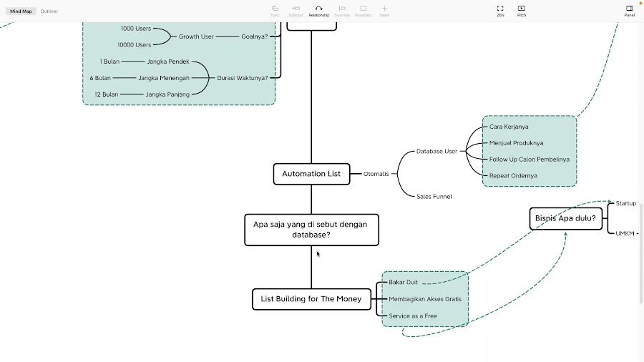Select the Growth User node
This screenshot has height=362, width=644.
point(196,36)
